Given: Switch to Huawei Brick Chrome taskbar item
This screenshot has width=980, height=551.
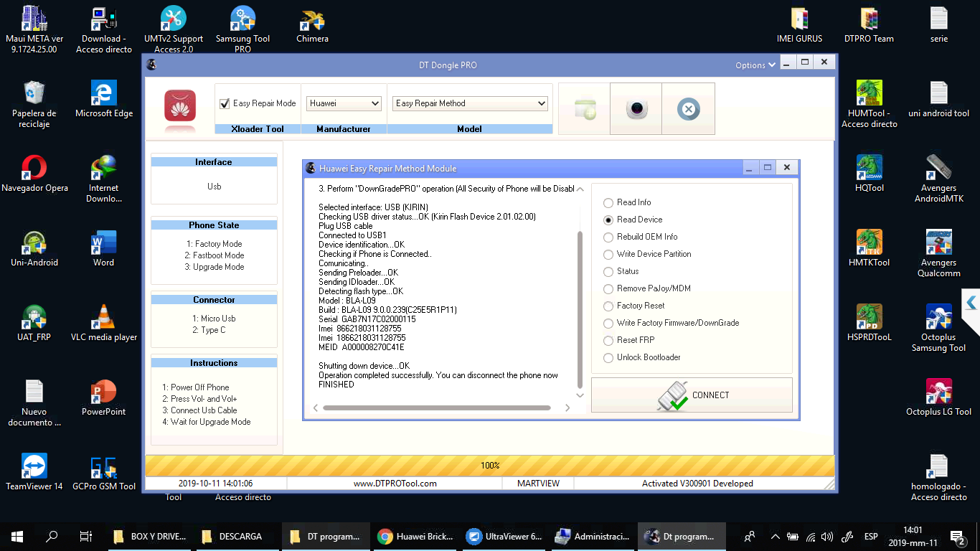Looking at the screenshot, I should [x=416, y=536].
